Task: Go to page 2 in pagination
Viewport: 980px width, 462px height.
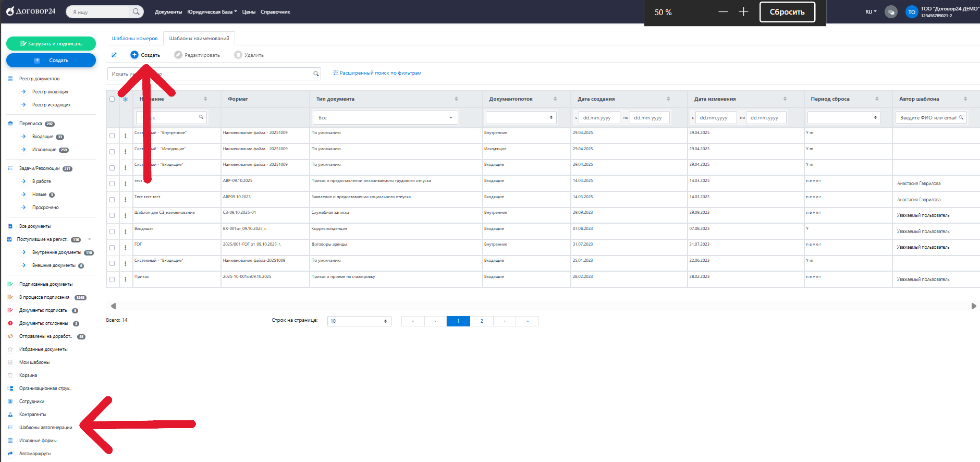Action: coord(482,321)
